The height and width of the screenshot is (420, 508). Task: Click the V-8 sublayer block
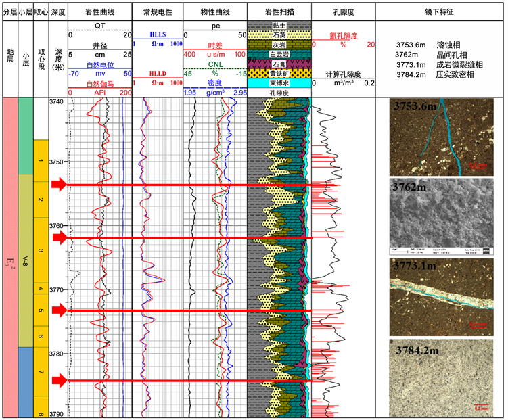point(26,260)
